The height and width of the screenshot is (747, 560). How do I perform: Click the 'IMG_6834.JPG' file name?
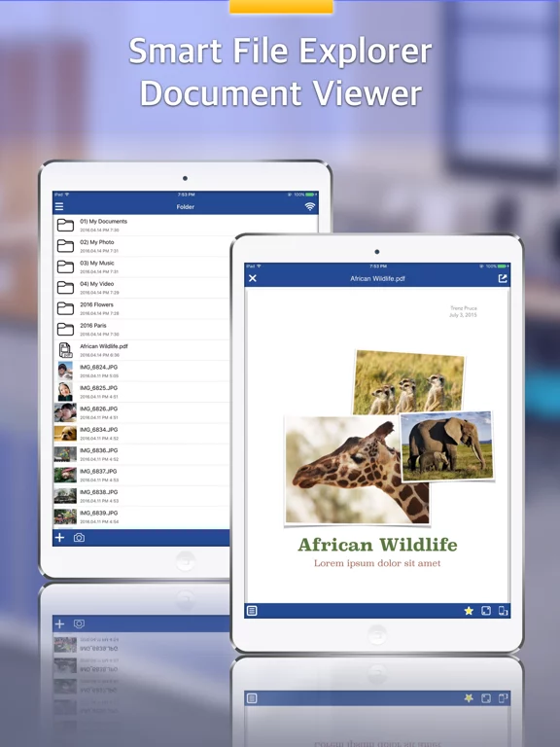tap(98, 430)
